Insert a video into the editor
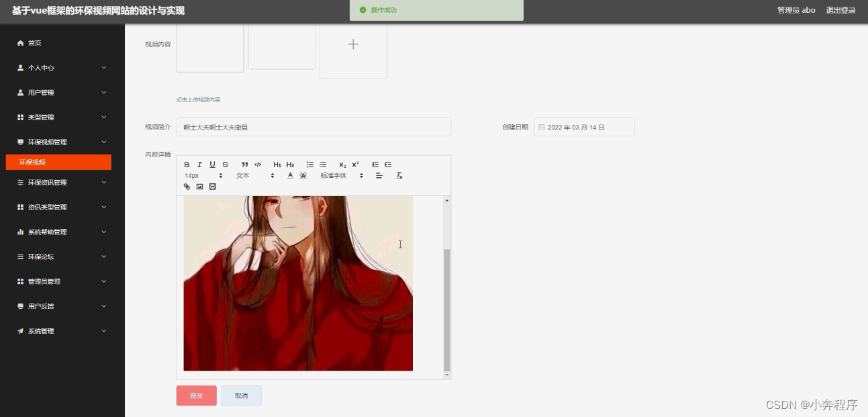The width and height of the screenshot is (868, 417). tap(213, 187)
